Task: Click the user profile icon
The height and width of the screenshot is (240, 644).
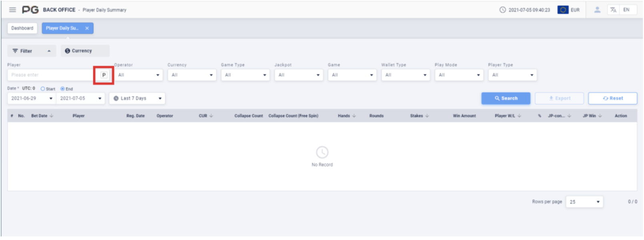Action: 597,10
